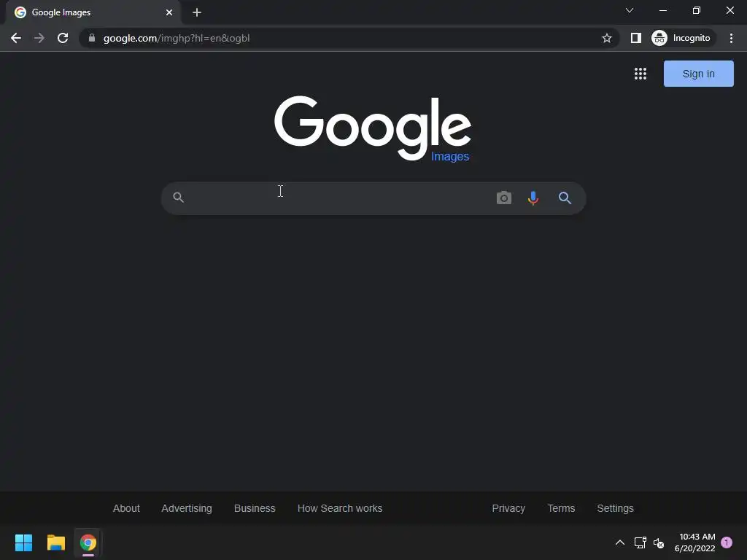Viewport: 747px width, 560px height.
Task: Open a new tab with the plus button
Action: coord(197,12)
